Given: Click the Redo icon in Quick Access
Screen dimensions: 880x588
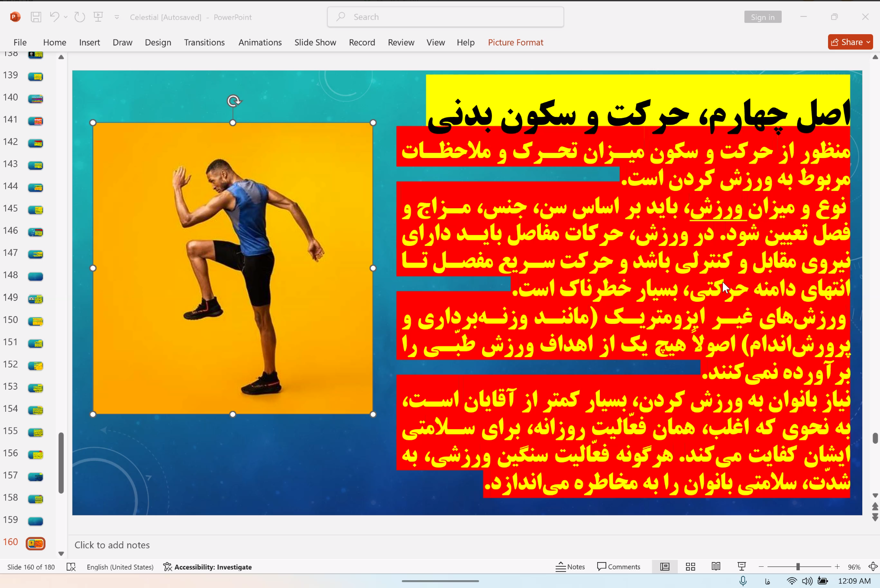Looking at the screenshot, I should tap(80, 17).
